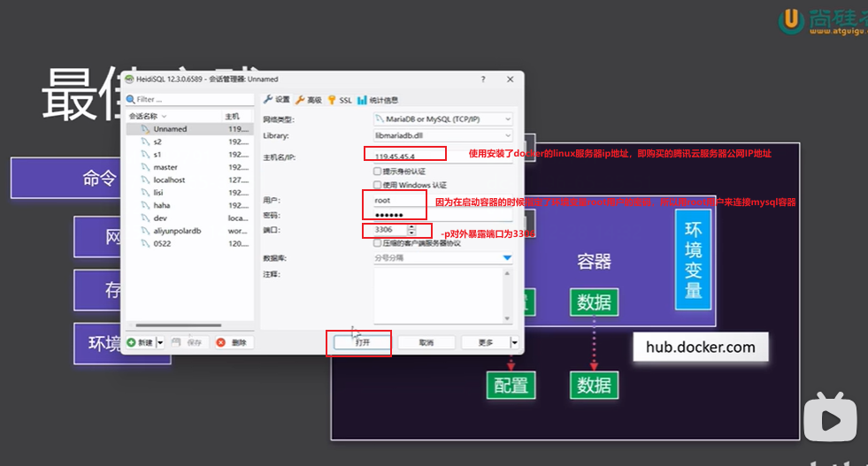This screenshot has height=466, width=868.
Task: Click the video player TV play icon
Action: [x=830, y=416]
